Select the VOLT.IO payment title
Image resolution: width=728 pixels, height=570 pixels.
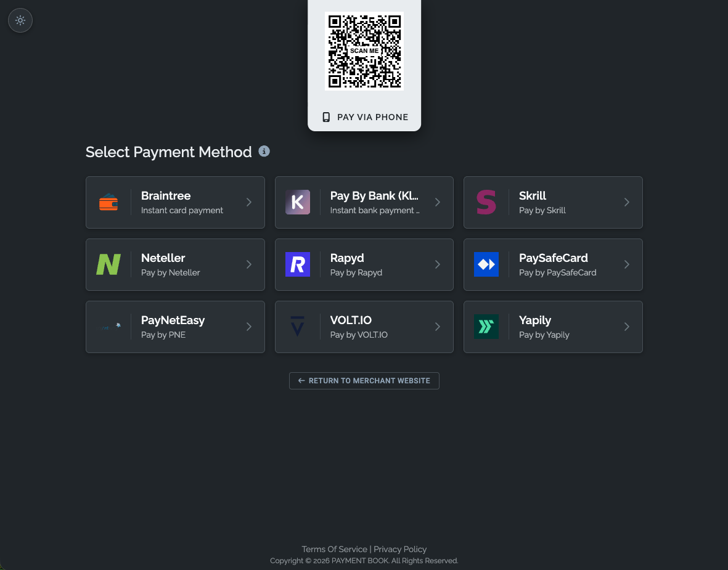coord(351,320)
